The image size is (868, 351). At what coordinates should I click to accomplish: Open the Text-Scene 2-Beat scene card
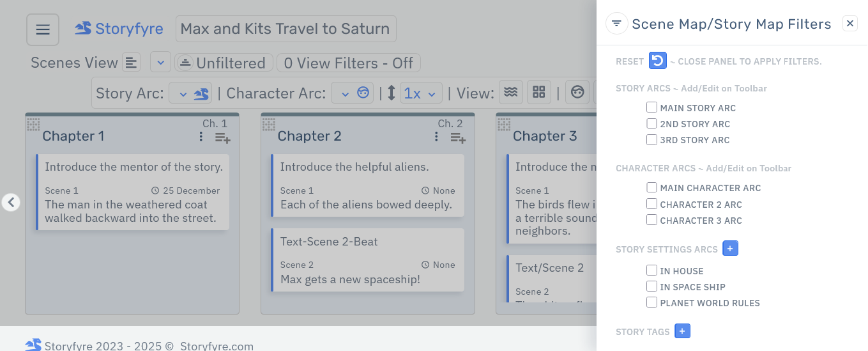point(368,260)
